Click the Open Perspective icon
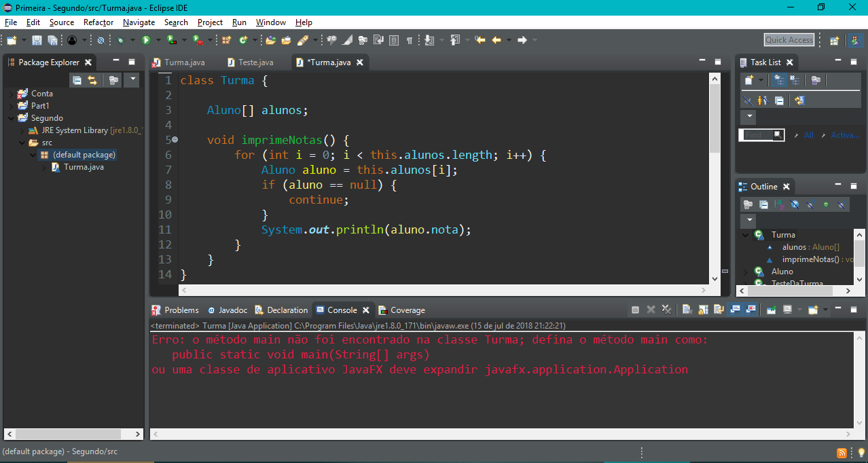The image size is (868, 463). (834, 40)
